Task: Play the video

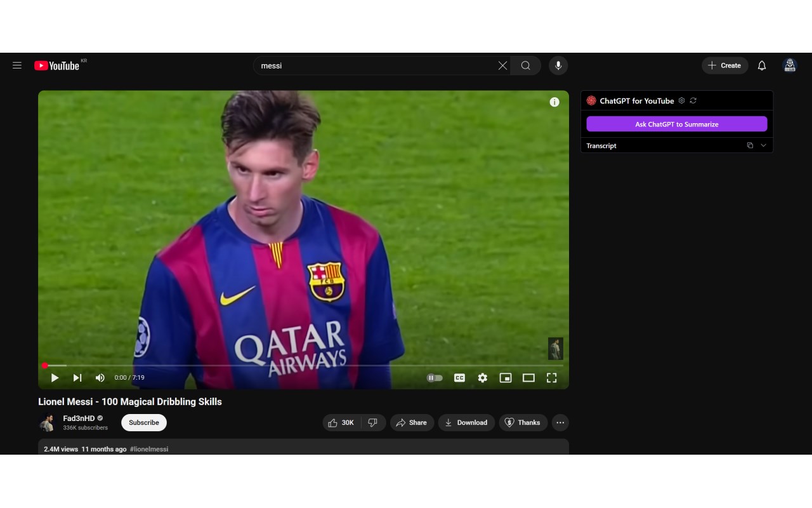Action: [55, 378]
